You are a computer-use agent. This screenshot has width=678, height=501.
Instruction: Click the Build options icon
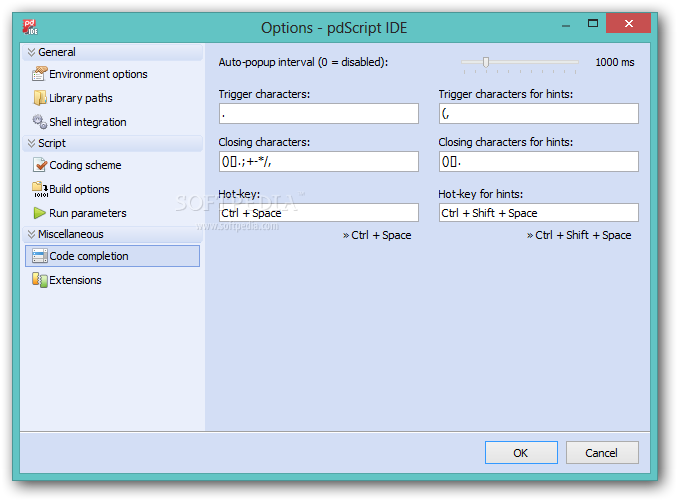click(40, 189)
